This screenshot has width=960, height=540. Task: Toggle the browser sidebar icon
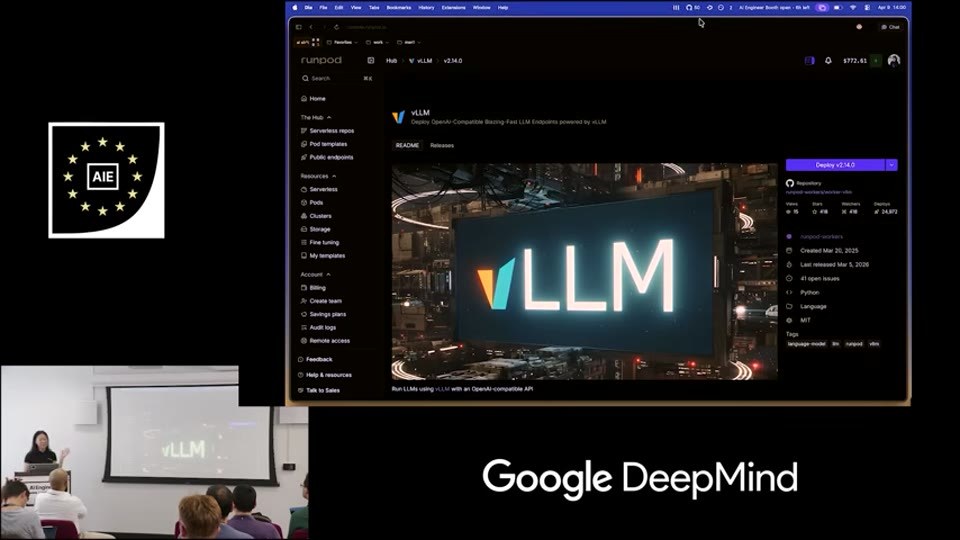point(299,27)
